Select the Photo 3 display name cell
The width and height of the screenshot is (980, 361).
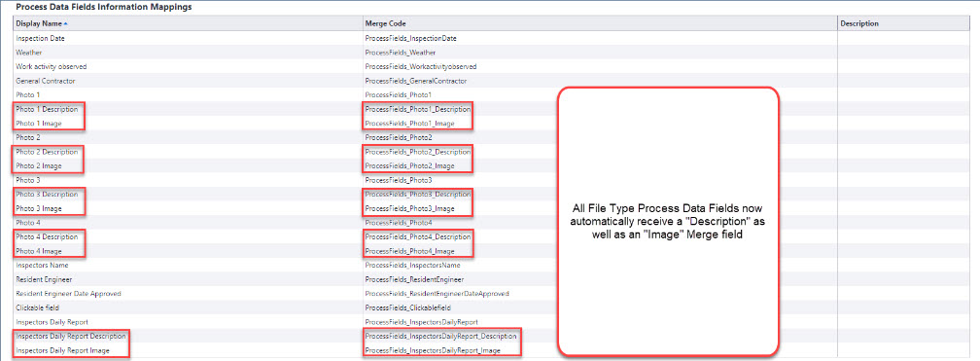[x=28, y=180]
